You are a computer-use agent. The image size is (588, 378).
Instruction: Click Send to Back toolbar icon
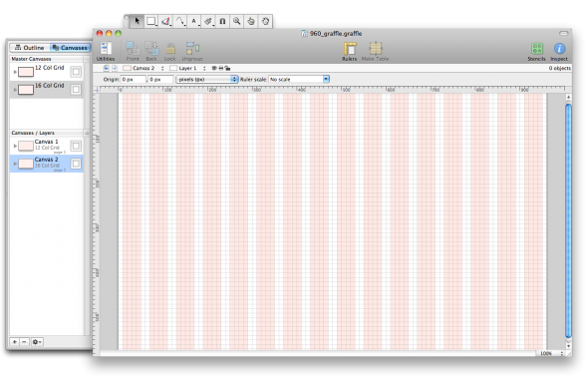[x=151, y=51]
